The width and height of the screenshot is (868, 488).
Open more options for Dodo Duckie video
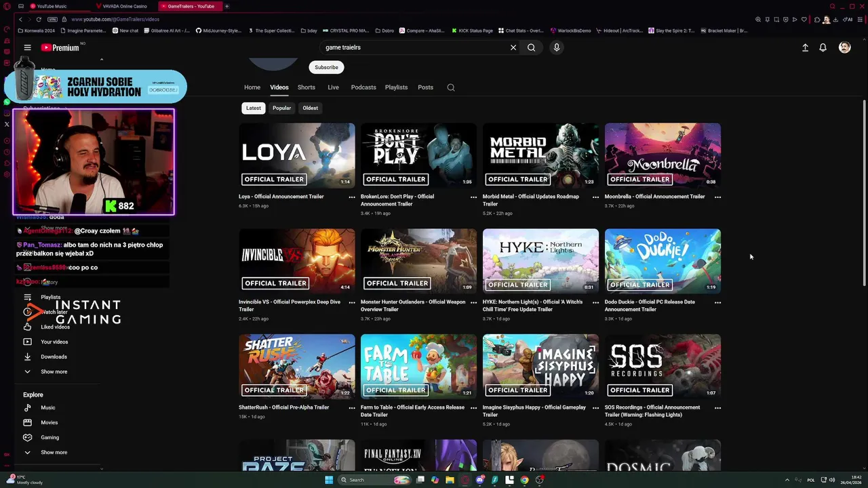coord(717,303)
